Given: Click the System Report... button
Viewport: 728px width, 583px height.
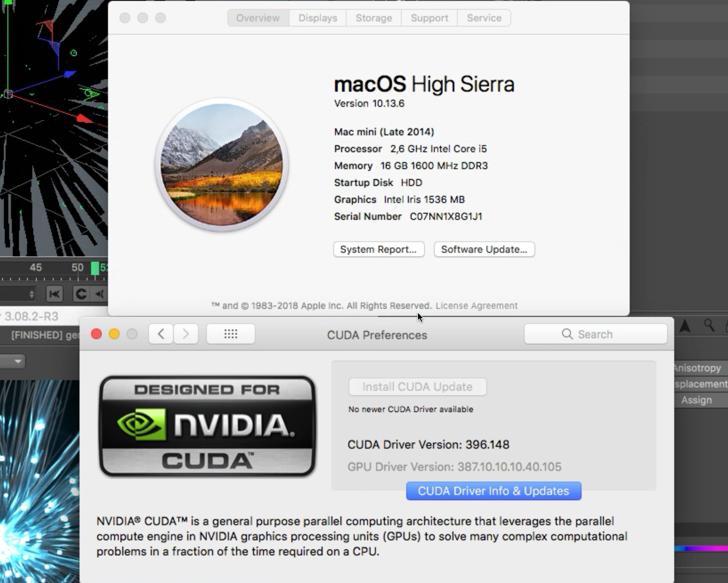Looking at the screenshot, I should point(379,249).
